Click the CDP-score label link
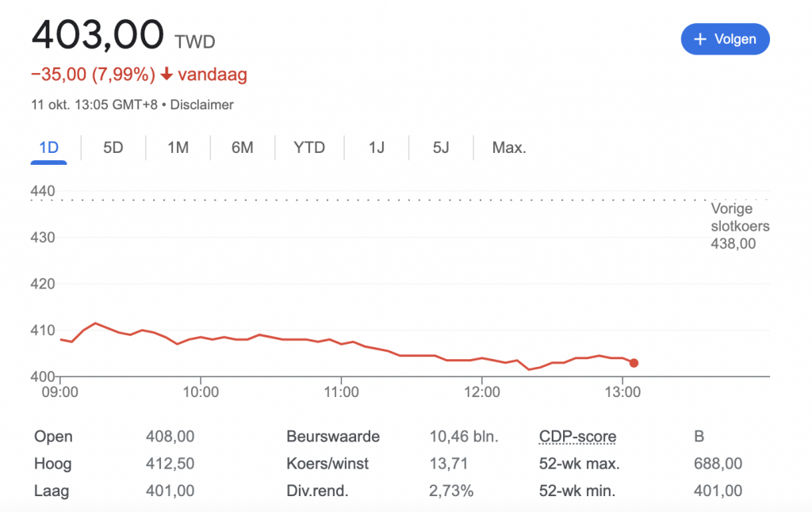Viewport: 812px width, 512px height. click(577, 437)
